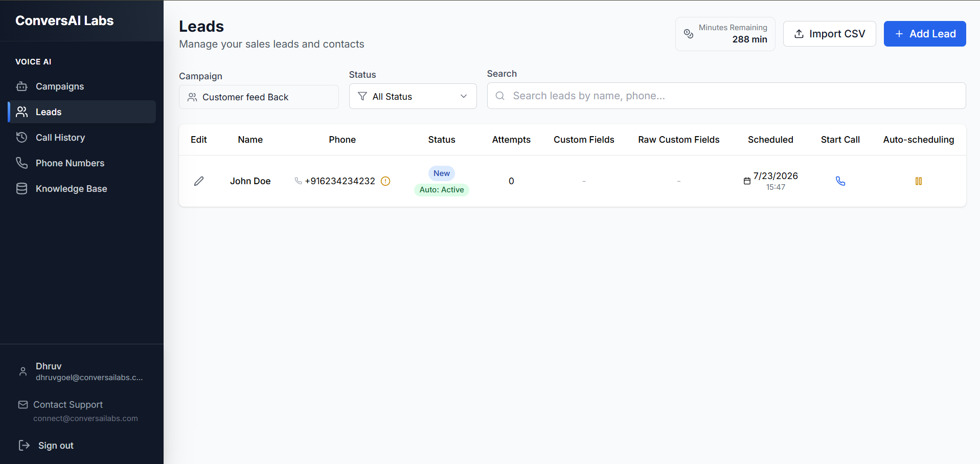Click the Attempts column header
The image size is (980, 464).
(x=511, y=140)
